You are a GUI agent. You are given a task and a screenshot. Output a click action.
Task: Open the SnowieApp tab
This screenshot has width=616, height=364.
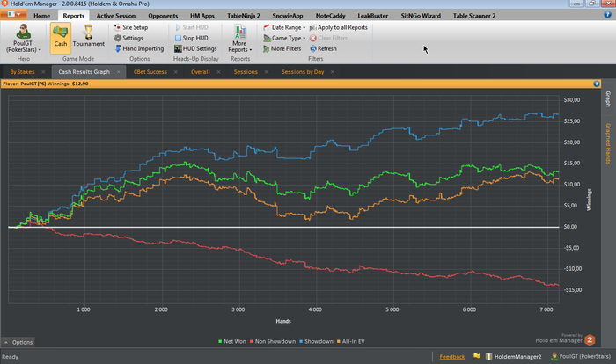point(288,16)
